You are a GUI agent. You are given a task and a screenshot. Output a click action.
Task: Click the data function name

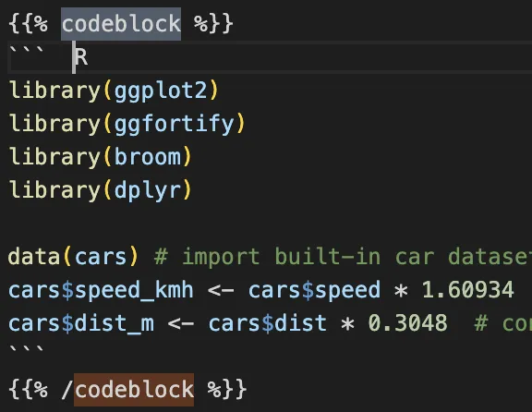pyautogui.click(x=34, y=257)
